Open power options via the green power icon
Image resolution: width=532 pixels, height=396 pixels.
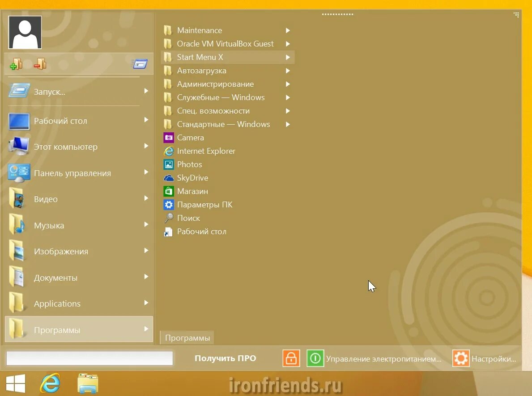pyautogui.click(x=315, y=358)
